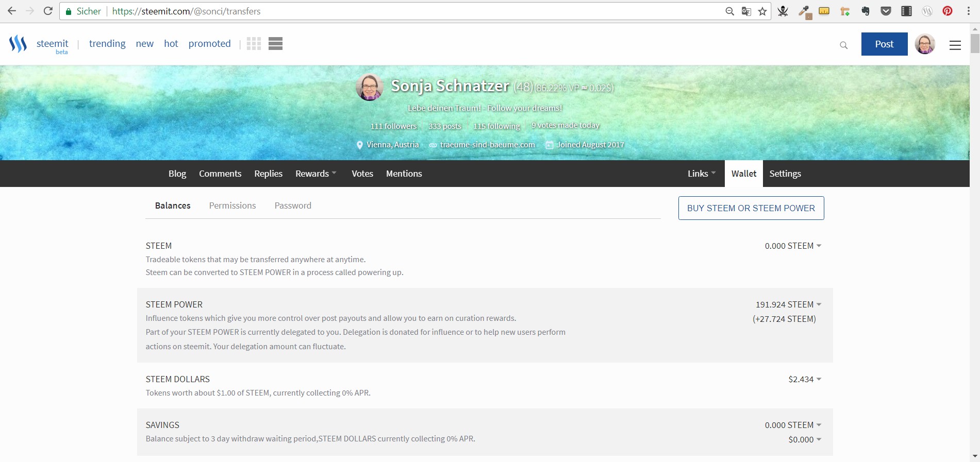Open the pirate skull extension
Viewport: 980px width, 462px height.
pyautogui.click(x=783, y=11)
